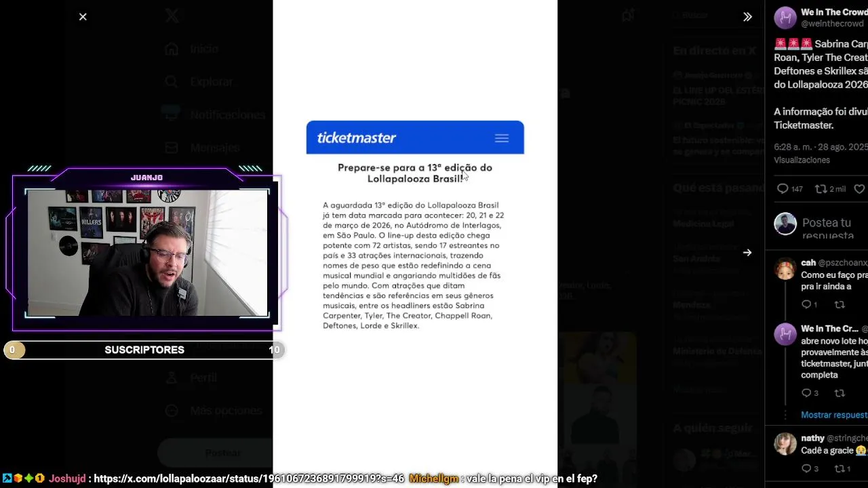This screenshot has width=868, height=488.
Task: Repost cah's comment
Action: coord(840,305)
